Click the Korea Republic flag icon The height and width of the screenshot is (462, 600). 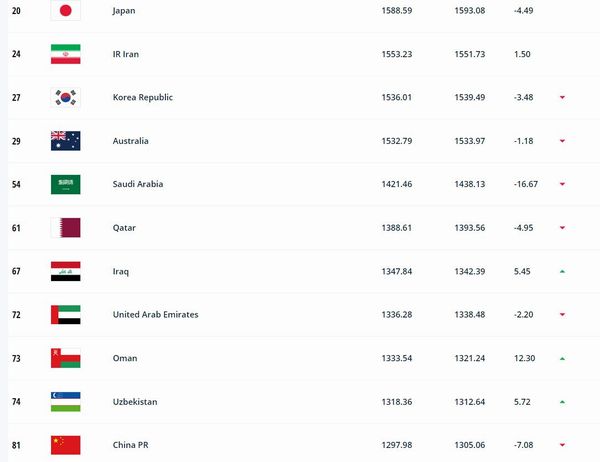[65, 98]
